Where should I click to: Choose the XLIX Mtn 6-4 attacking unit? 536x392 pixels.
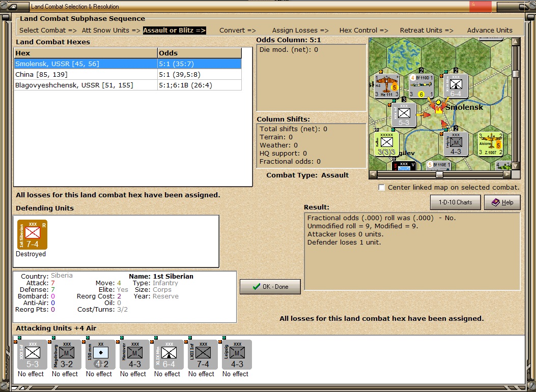[x=168, y=354]
